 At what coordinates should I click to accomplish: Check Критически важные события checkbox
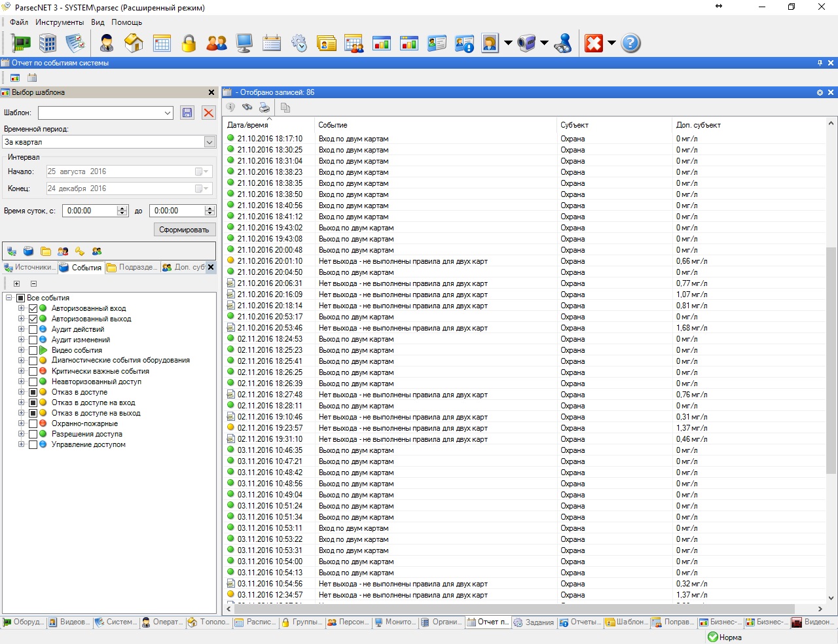33,371
